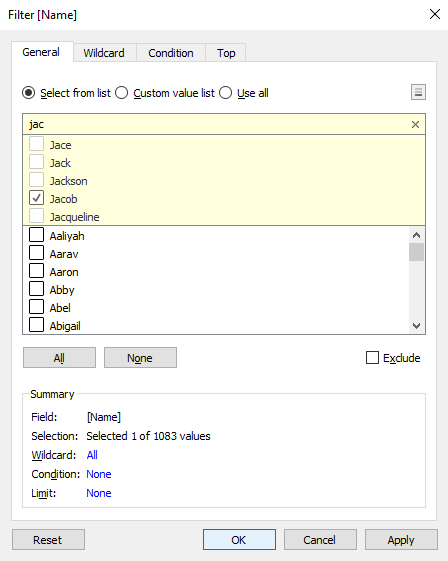Go to the Top tab

click(x=226, y=53)
